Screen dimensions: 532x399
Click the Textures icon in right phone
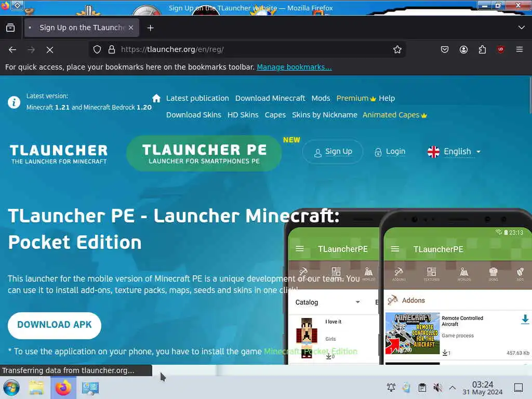pyautogui.click(x=431, y=274)
